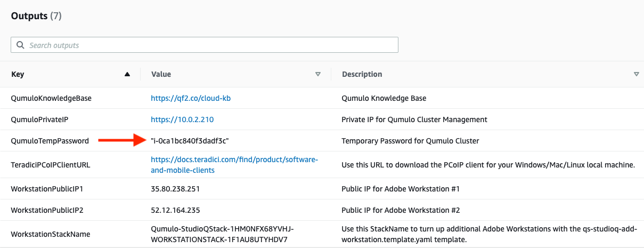Select WorkstationPublicIP1 value 35.80.238.251
Image resolution: width=644 pixels, height=248 pixels.
[175, 189]
